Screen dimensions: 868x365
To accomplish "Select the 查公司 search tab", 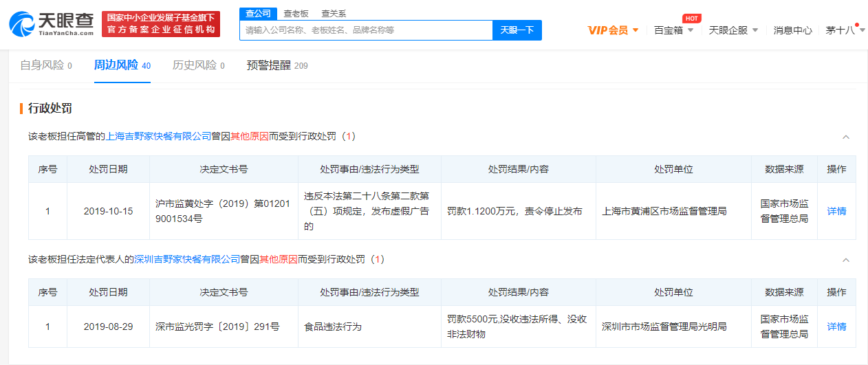I will click(x=259, y=14).
